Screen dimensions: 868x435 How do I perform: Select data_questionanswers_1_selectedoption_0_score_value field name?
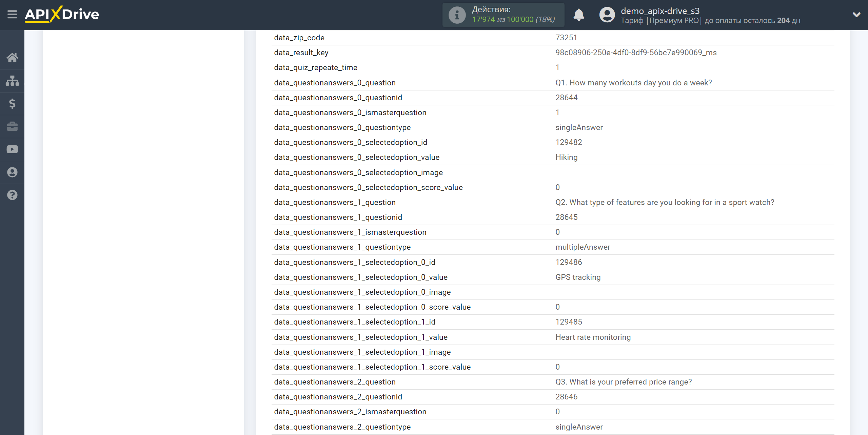click(372, 307)
